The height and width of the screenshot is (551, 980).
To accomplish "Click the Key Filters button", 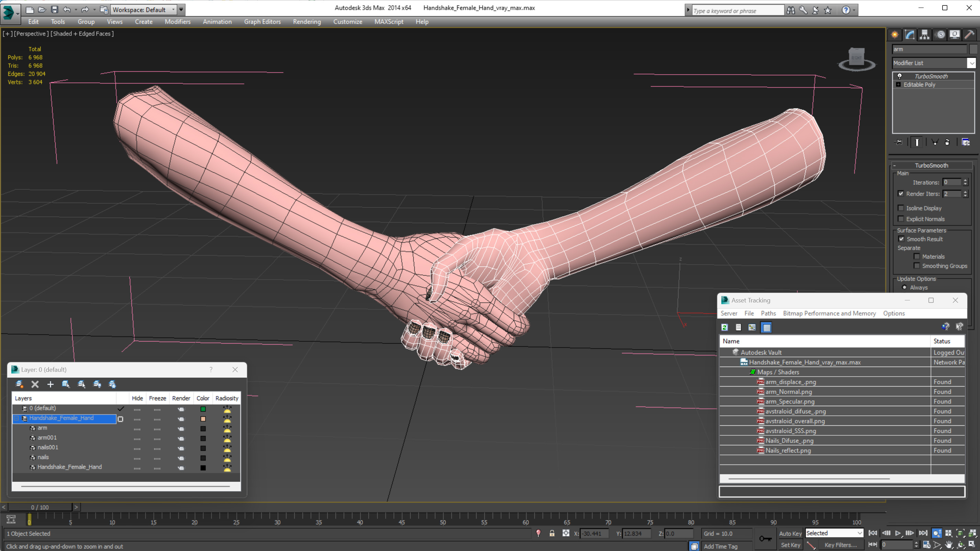I will [841, 544].
